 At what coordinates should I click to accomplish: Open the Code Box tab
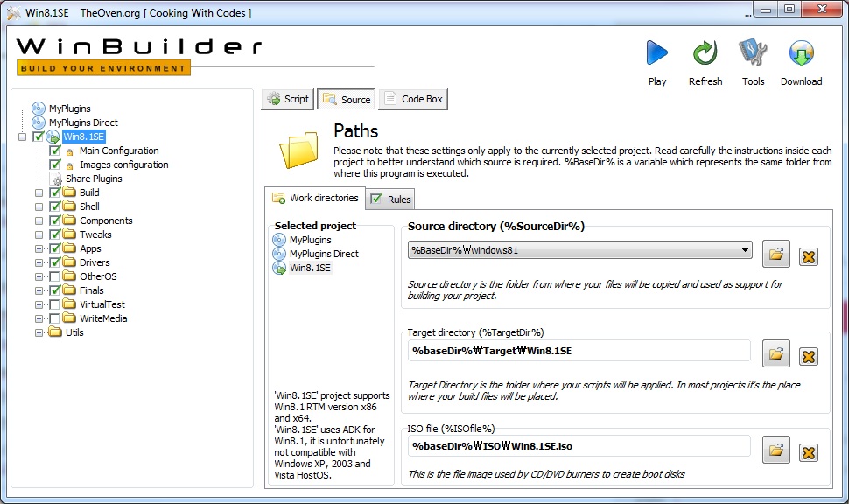(x=414, y=99)
